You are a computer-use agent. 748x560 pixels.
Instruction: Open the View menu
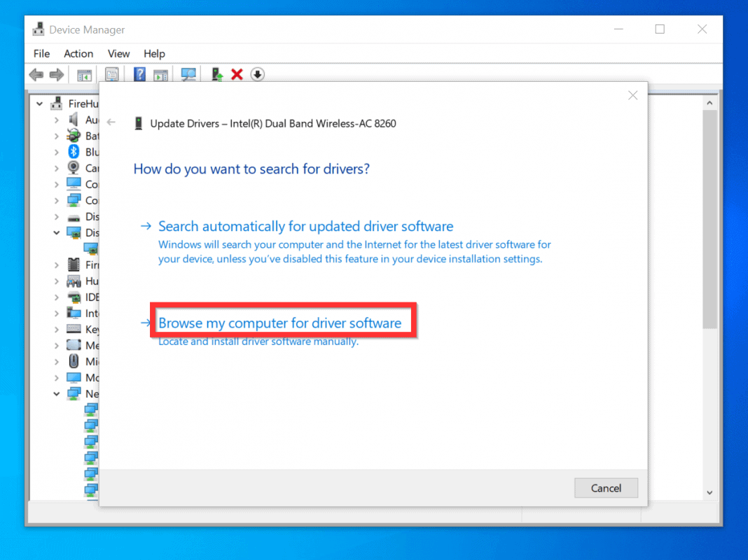118,53
